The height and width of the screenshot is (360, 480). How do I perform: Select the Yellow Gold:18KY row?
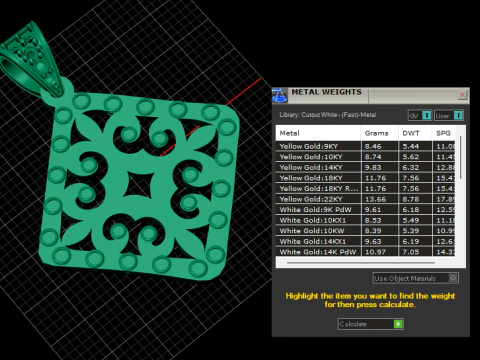point(365,178)
